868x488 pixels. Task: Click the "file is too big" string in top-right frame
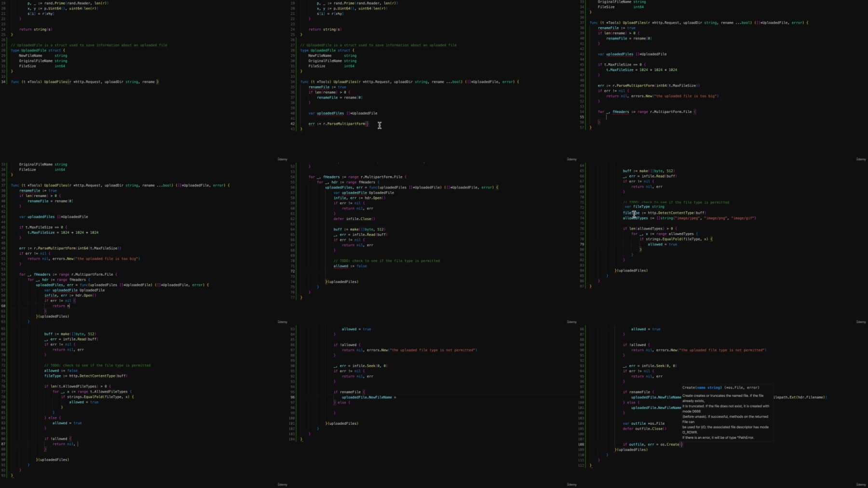point(686,96)
